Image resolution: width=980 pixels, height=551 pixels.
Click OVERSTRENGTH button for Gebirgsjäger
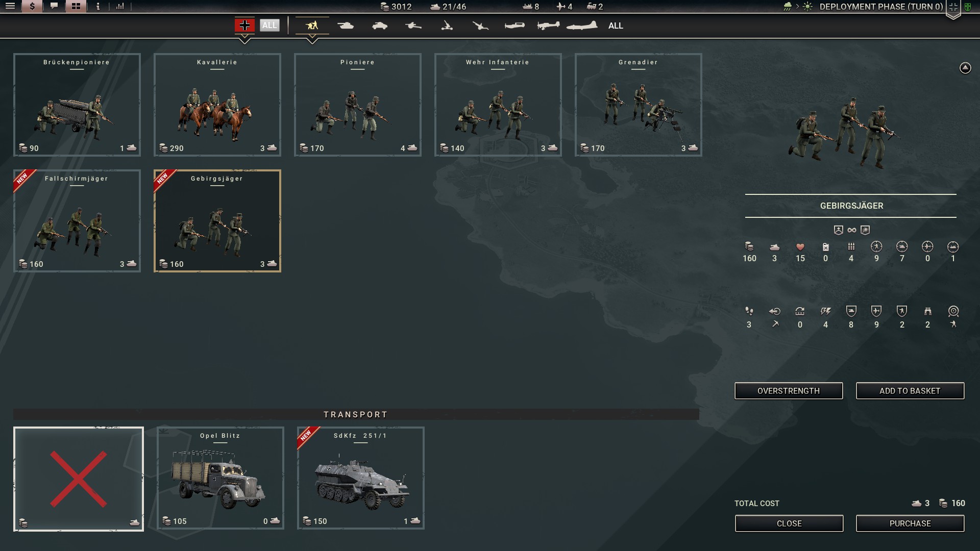[x=788, y=390]
